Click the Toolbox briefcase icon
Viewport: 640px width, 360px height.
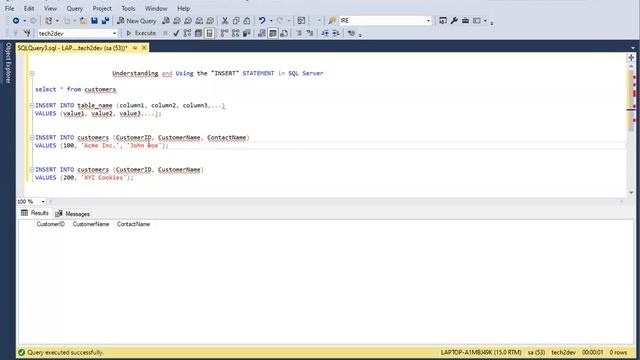[465, 20]
